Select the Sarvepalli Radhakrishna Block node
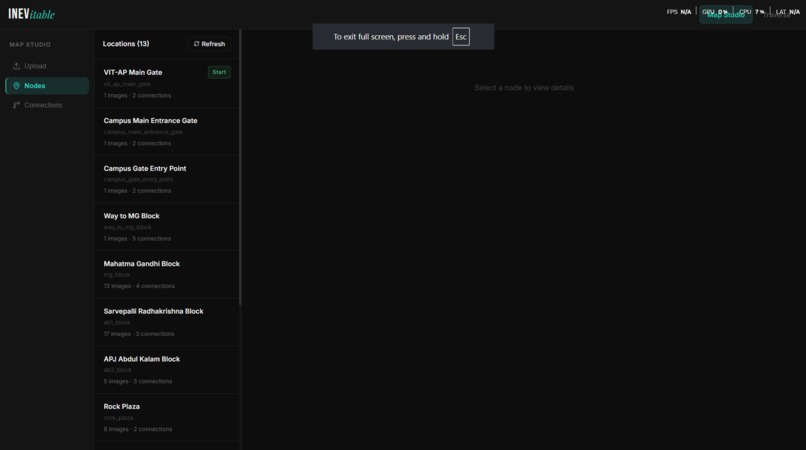806x450 pixels. click(x=167, y=322)
